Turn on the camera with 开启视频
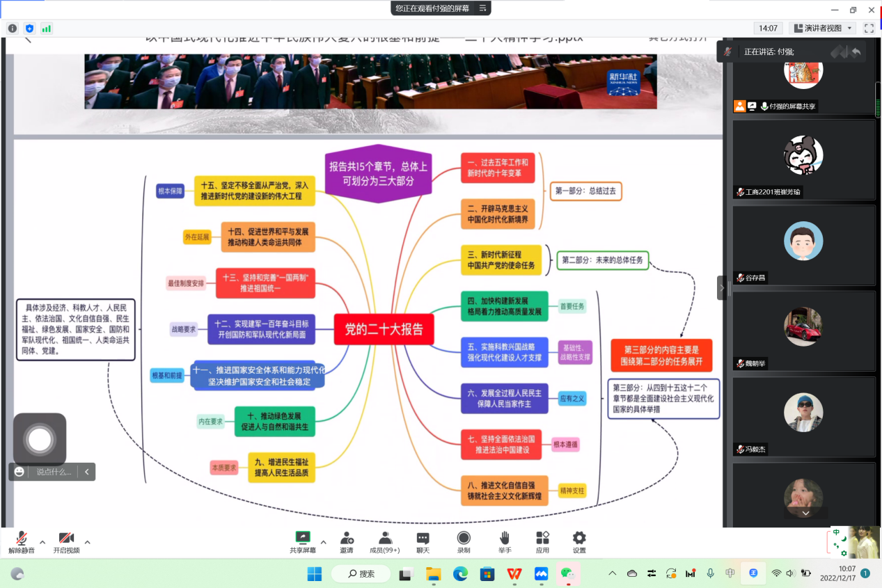Screen dimensions: 882x588 [66, 542]
